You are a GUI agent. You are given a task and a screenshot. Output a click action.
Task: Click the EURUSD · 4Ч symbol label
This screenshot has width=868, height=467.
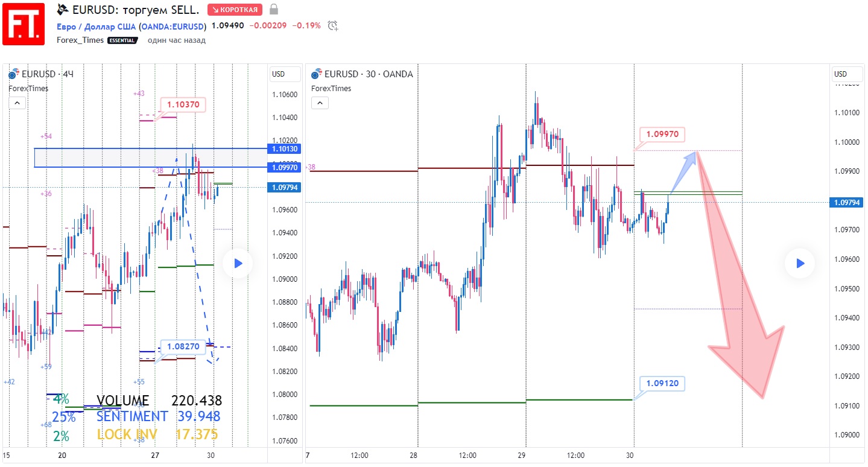pyautogui.click(x=48, y=74)
